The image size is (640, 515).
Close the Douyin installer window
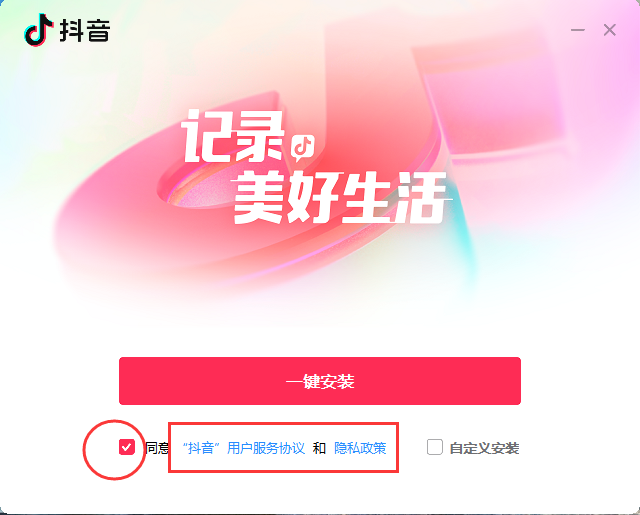[x=609, y=30]
